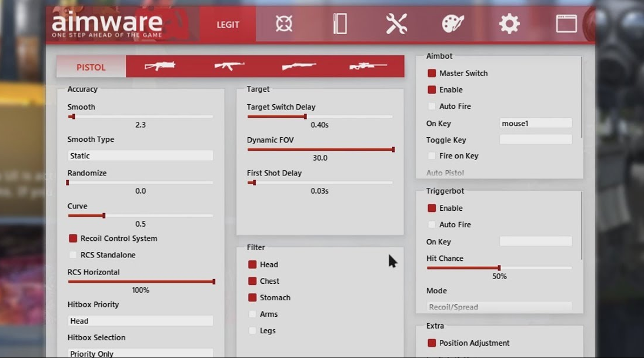Click the First Shot Delay slider
Viewport: 644px width, 358px height.
tap(319, 183)
